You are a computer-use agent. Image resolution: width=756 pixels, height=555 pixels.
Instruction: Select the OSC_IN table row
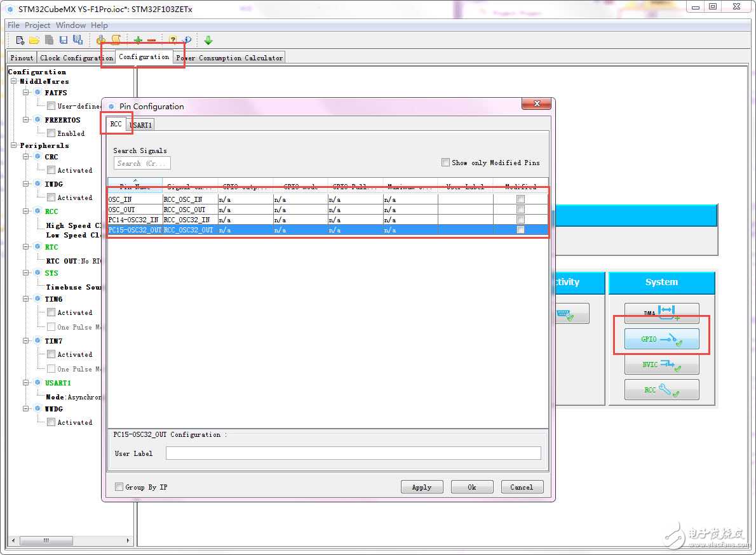point(328,199)
